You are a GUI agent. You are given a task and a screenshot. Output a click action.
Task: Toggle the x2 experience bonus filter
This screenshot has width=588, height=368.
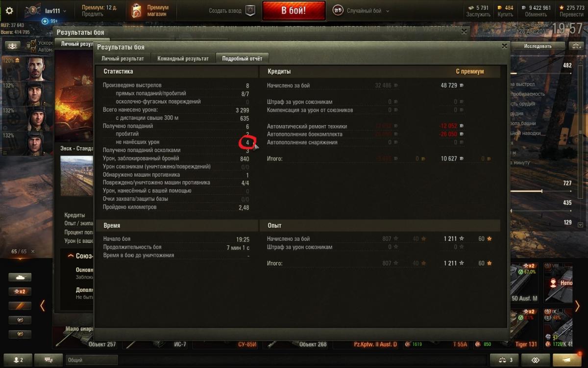tap(20, 291)
